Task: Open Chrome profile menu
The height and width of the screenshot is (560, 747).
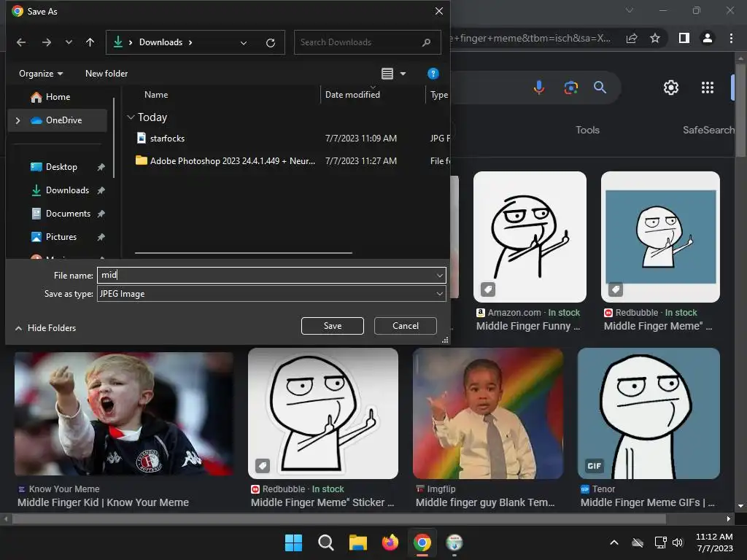Action: (x=708, y=38)
